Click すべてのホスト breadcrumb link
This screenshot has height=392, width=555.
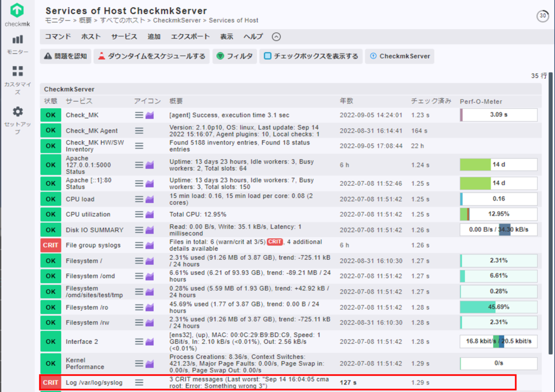122,21
